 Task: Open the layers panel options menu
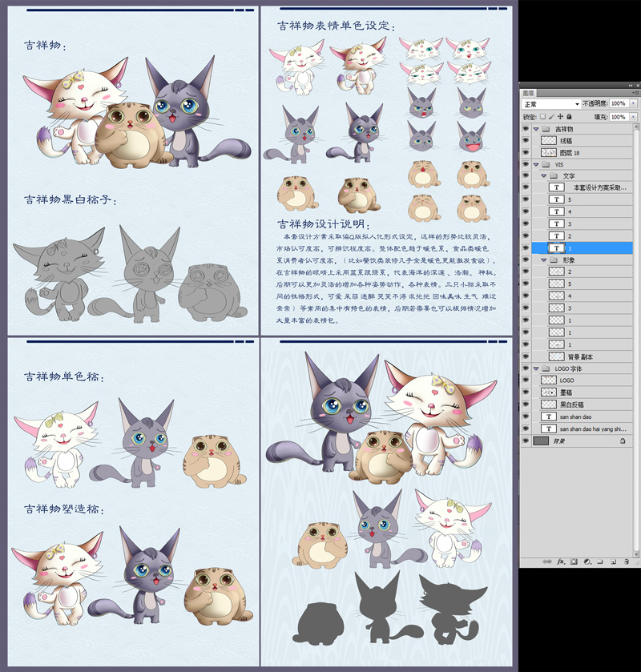click(634, 93)
